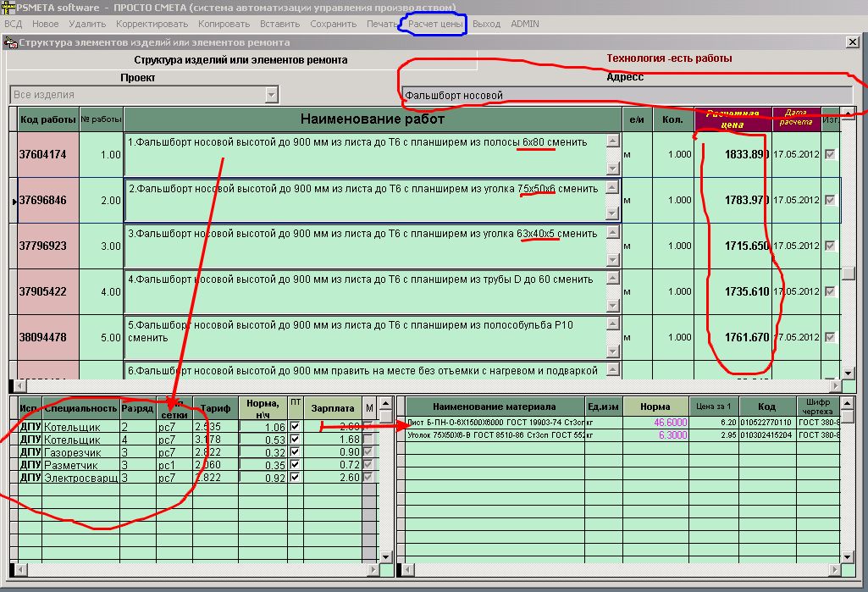Click Выход to exit the program

(x=486, y=24)
